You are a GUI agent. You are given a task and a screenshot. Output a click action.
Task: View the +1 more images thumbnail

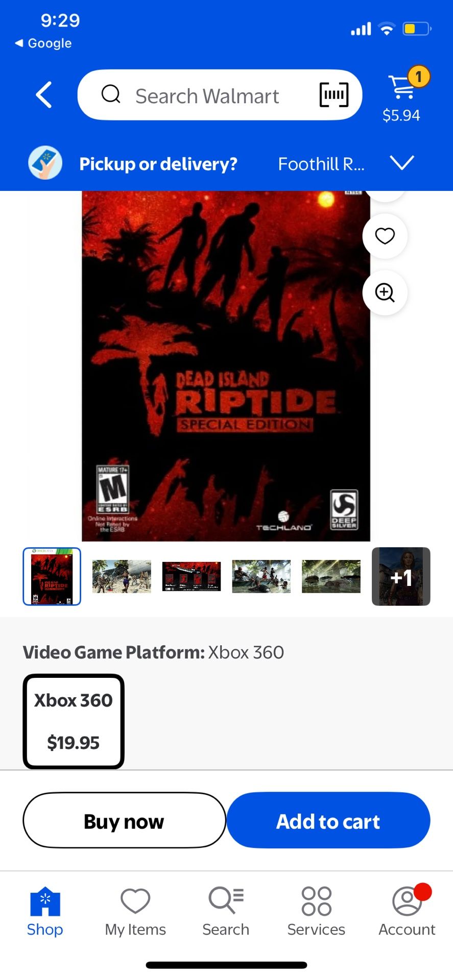pyautogui.click(x=401, y=577)
